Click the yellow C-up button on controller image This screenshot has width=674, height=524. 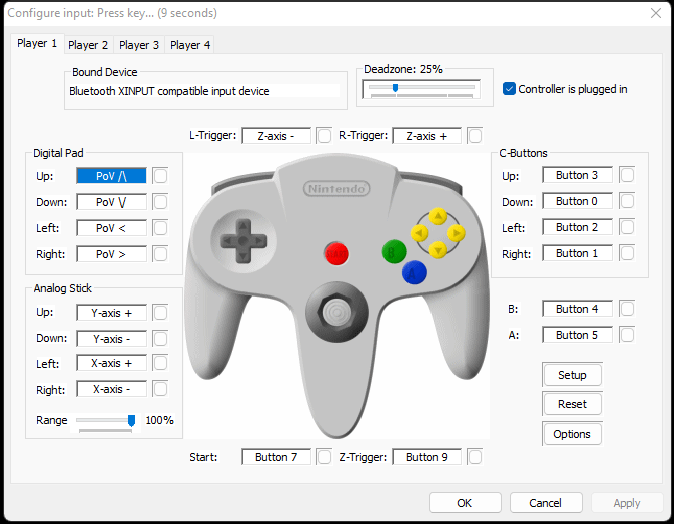click(438, 216)
